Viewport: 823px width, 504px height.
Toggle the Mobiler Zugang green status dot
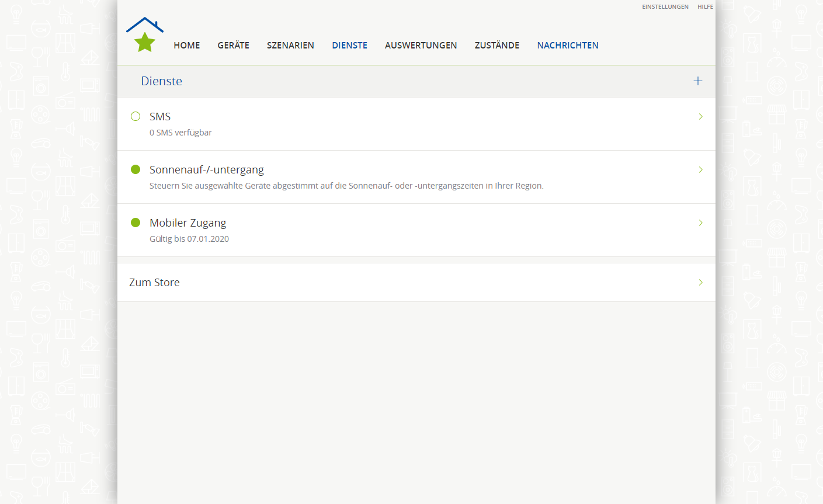pyautogui.click(x=136, y=223)
